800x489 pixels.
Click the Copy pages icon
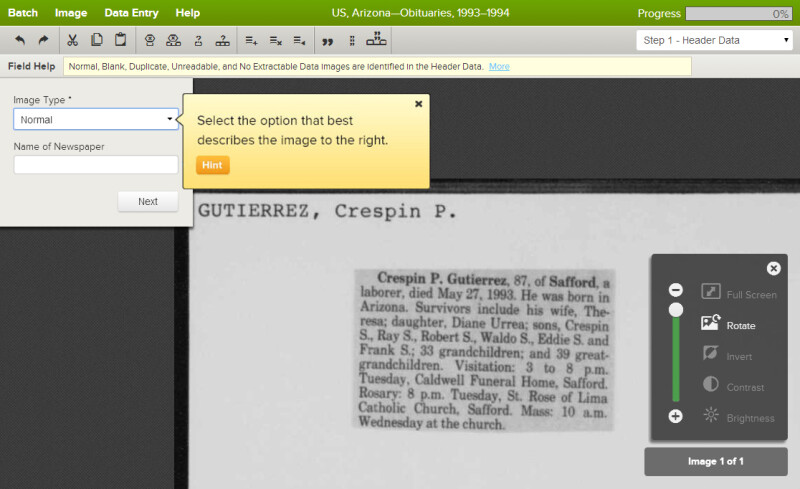pos(96,39)
